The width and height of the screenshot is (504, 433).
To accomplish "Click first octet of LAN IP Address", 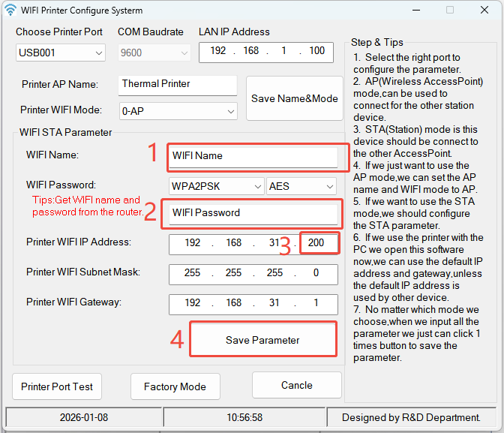I will [x=217, y=51].
